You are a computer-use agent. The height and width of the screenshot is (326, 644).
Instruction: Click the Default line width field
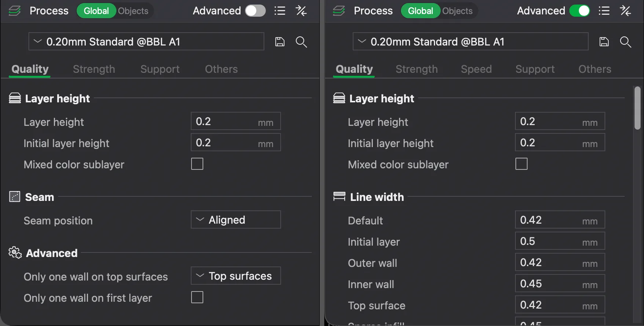(560, 220)
